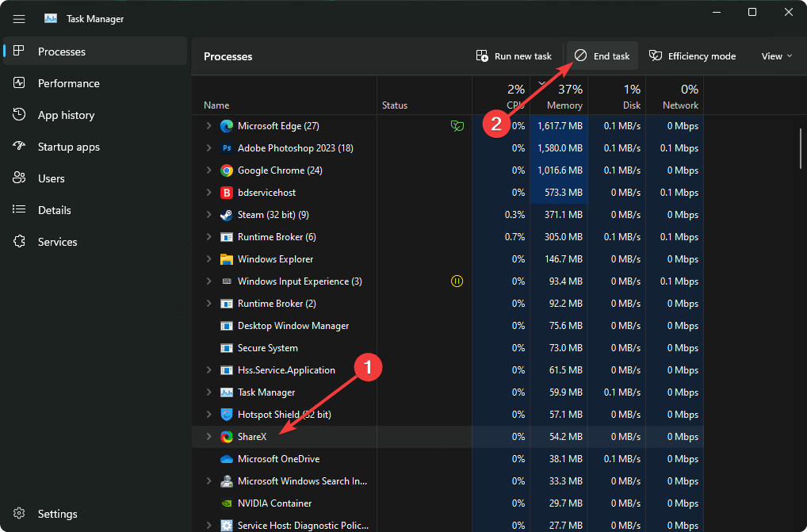Viewport: 807px width, 532px height.
Task: Click the Adobe Photoshop 2023 icon
Action: click(227, 148)
